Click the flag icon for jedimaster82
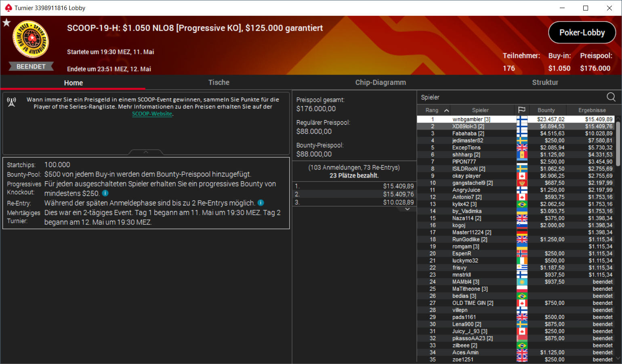The width and height of the screenshot is (622, 364). click(x=522, y=140)
